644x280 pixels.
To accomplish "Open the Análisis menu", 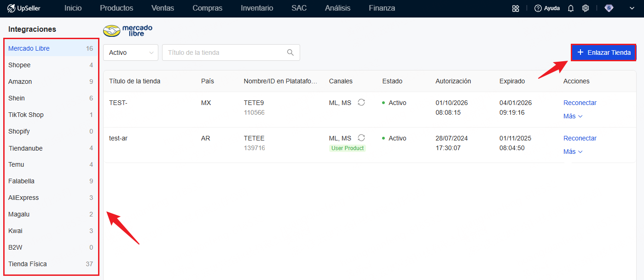I will 338,8.
